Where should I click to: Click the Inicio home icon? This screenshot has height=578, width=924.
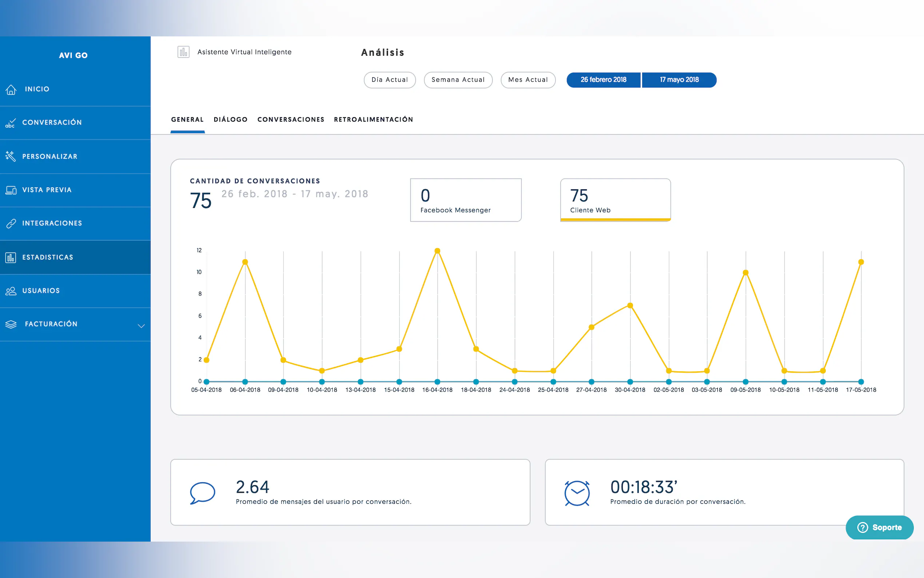coord(11,90)
